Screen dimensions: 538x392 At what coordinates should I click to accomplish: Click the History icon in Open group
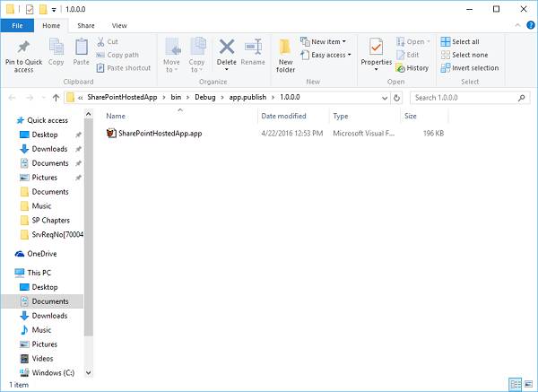tap(400, 68)
